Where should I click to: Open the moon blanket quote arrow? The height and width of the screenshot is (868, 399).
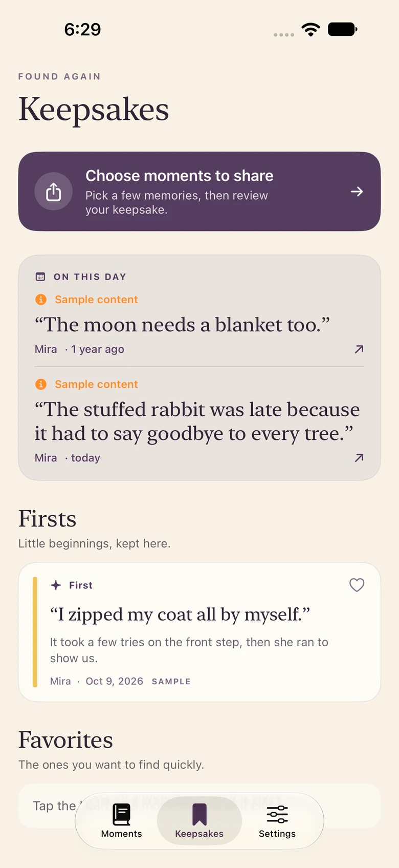pos(359,349)
